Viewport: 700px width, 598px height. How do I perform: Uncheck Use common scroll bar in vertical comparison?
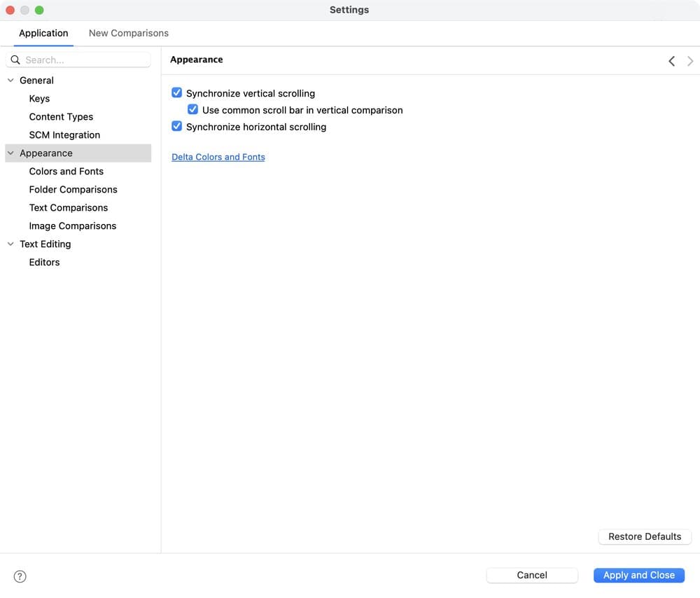tap(193, 109)
